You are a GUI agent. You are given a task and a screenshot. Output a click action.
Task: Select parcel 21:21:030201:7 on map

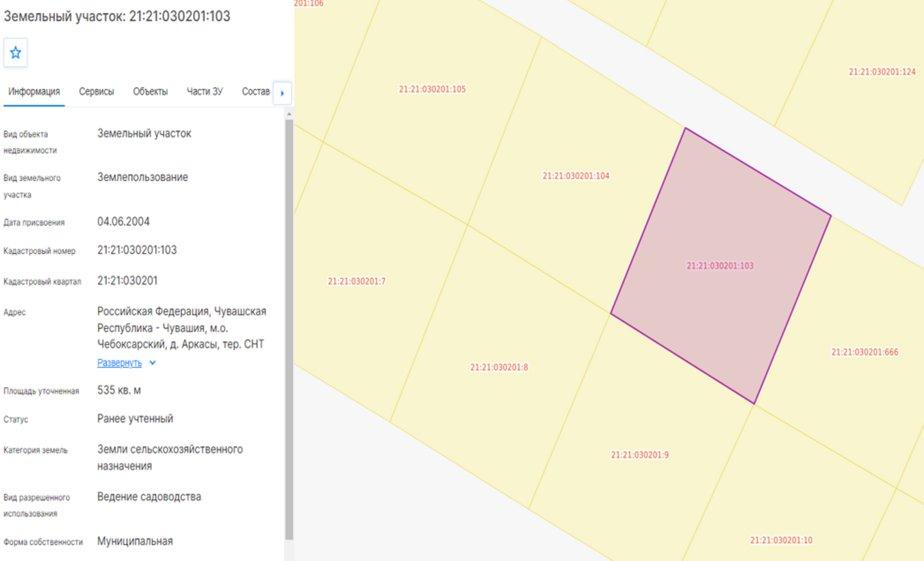point(357,281)
